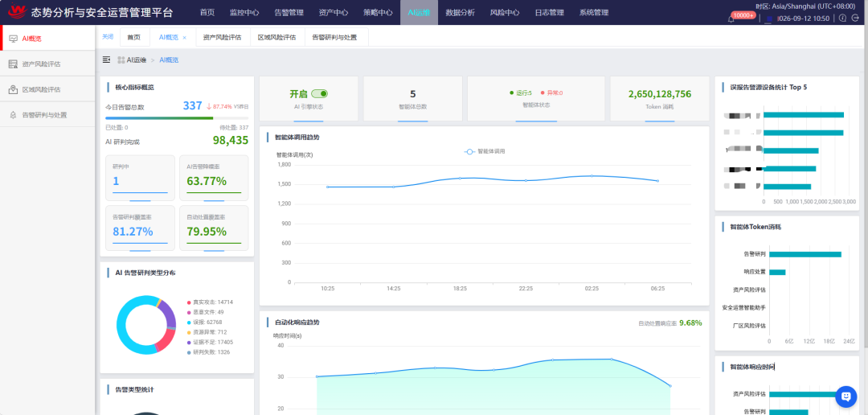868x415 pixels.
Task: Click the 区域风险评估 sidebar icon
Action: 13,90
